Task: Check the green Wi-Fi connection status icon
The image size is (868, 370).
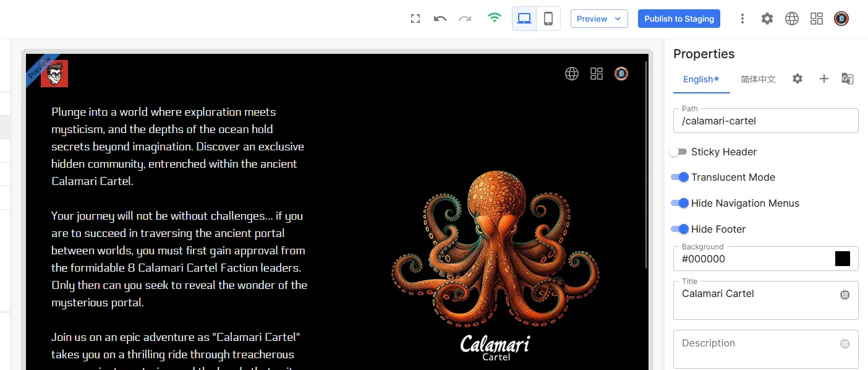Action: [494, 18]
